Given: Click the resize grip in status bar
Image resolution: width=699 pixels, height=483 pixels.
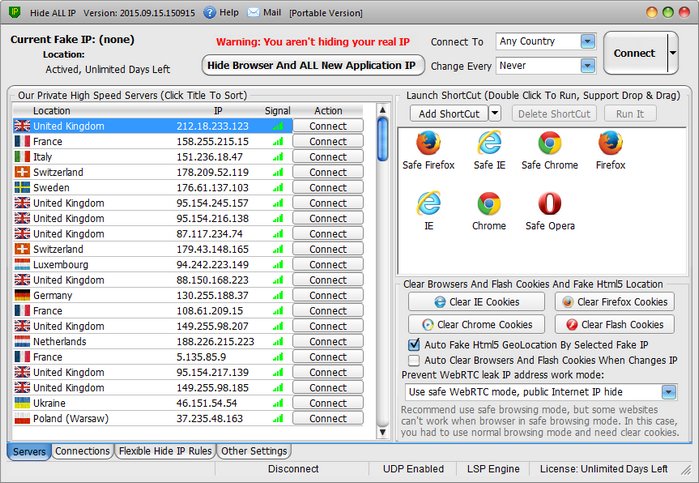Looking at the screenshot, I should tap(685, 469).
